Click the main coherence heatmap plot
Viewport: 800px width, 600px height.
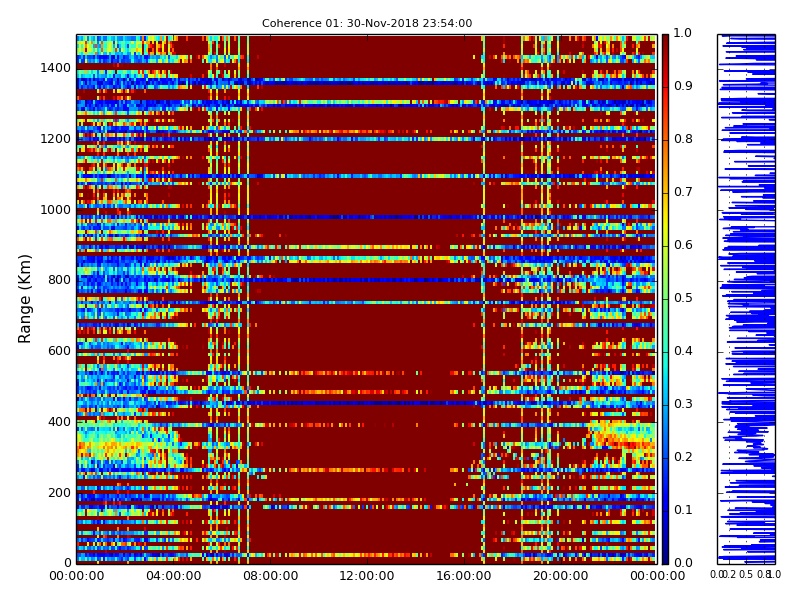coord(366,299)
